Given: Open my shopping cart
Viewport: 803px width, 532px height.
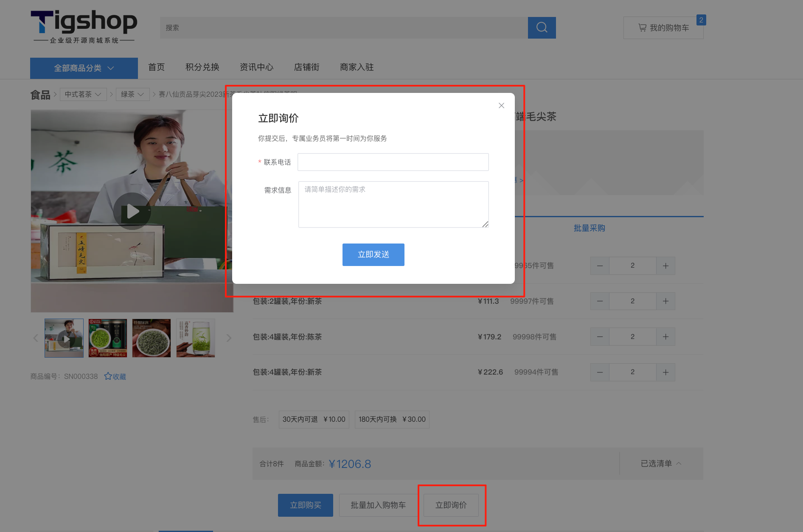Looking at the screenshot, I should [663, 28].
